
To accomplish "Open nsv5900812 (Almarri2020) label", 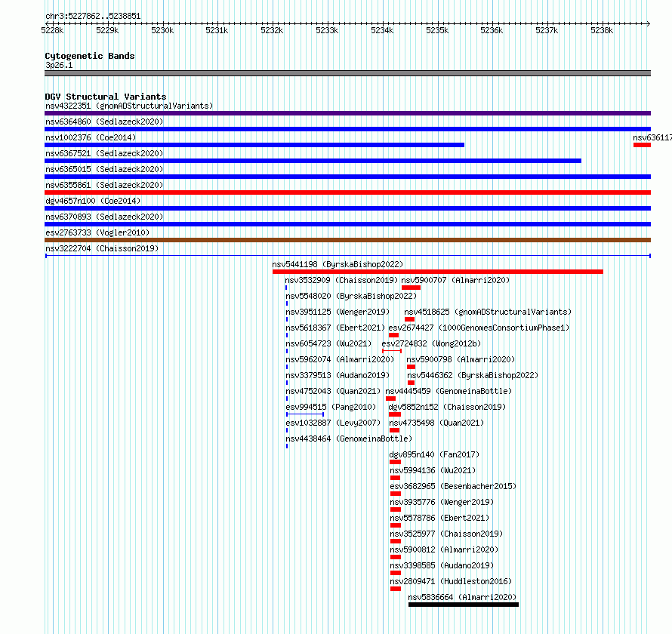I will 443,549.
